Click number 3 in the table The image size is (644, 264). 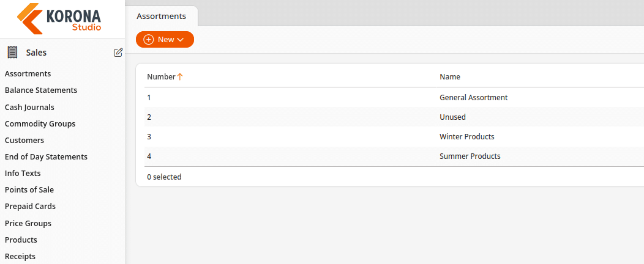(149, 136)
